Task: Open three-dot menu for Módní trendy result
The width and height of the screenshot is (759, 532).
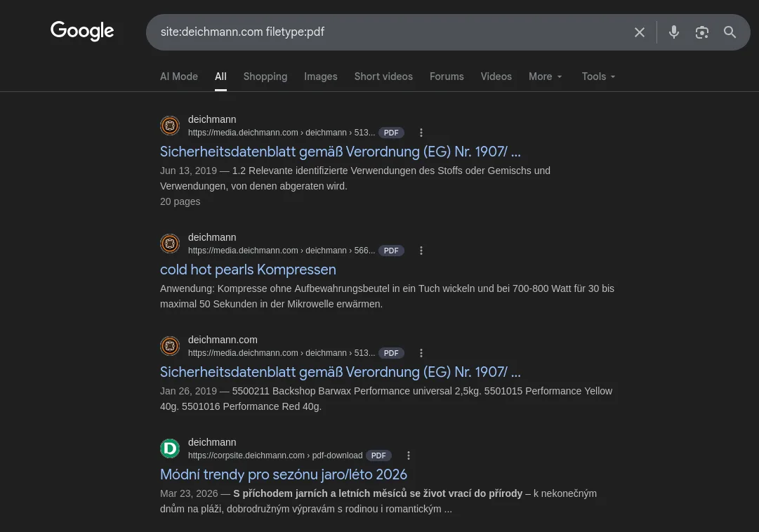Action: tap(409, 455)
